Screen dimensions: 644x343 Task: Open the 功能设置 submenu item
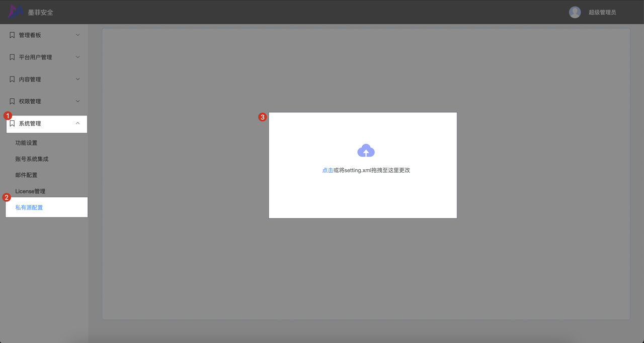26,143
